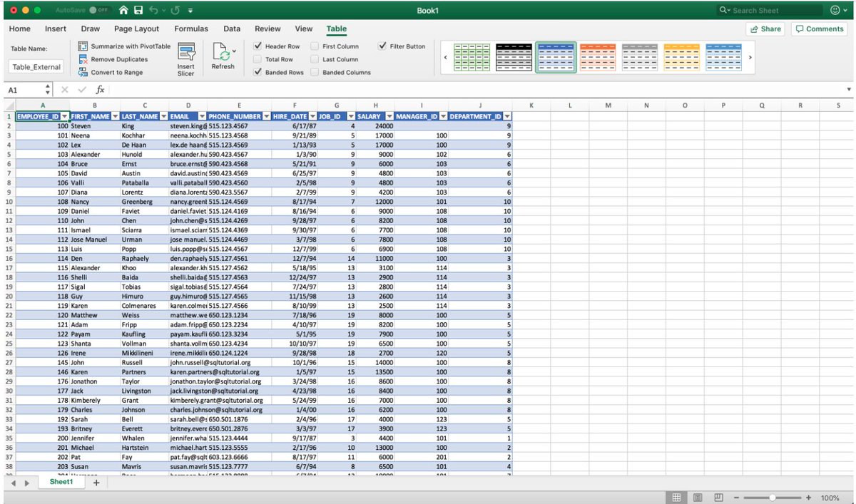Toggle the AutoSave switch
This screenshot has width=856, height=504.
click(99, 11)
